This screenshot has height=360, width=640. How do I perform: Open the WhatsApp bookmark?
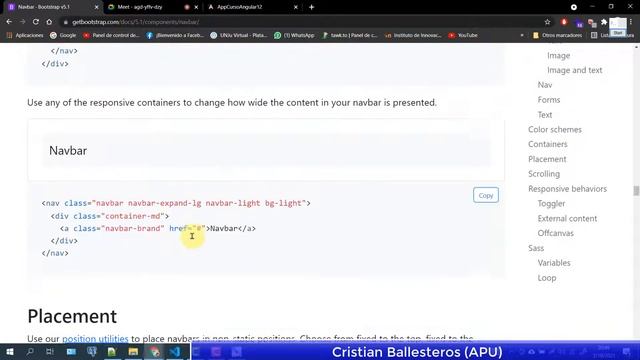point(294,36)
